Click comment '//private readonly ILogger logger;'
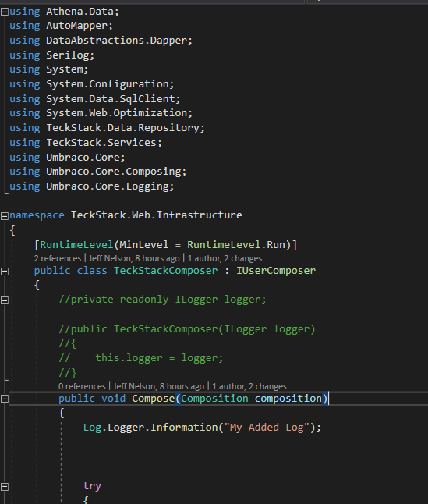This screenshot has width=428, height=504. [x=162, y=300]
